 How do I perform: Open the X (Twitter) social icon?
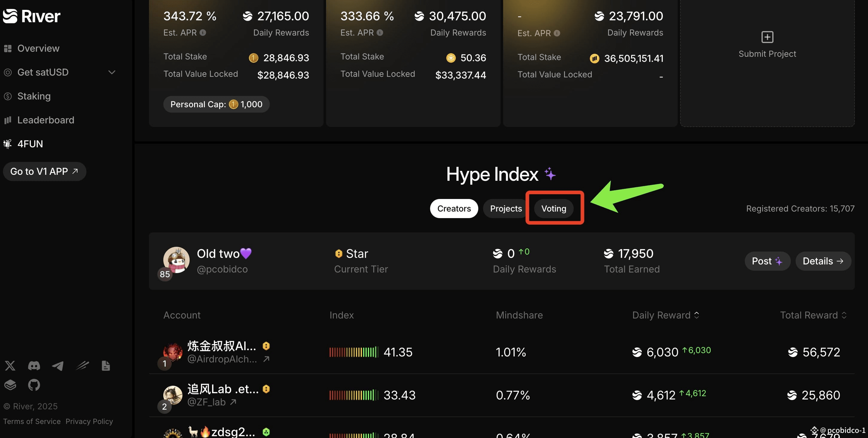[x=10, y=366]
